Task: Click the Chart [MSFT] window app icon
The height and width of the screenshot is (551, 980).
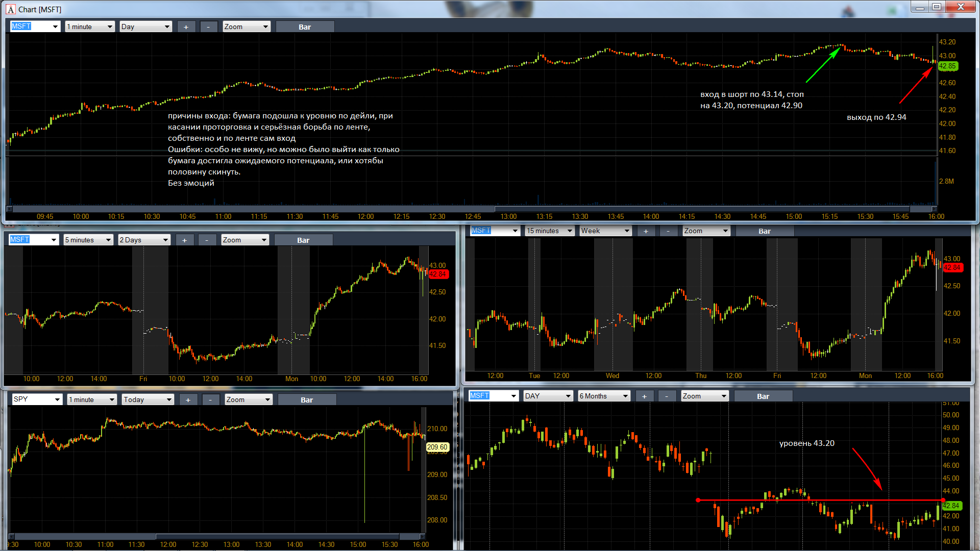Action: point(10,9)
